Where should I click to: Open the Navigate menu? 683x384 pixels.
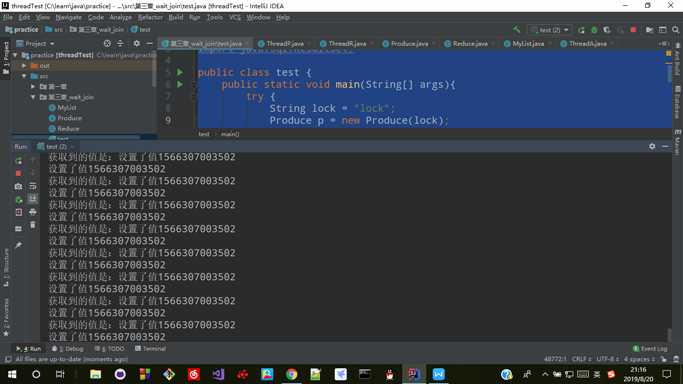tap(68, 17)
